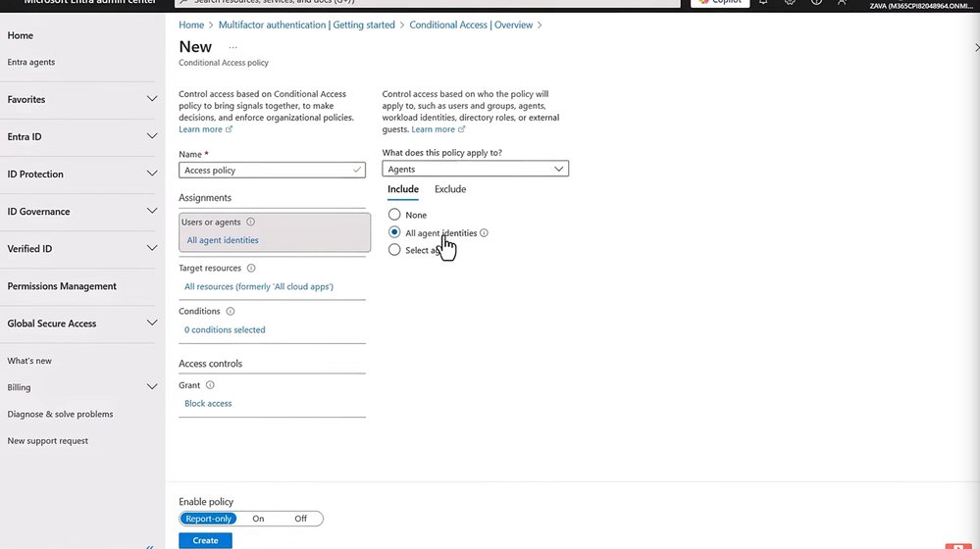Set Enable policy to Off
Screen dimensions: 980x549
[x=300, y=519]
